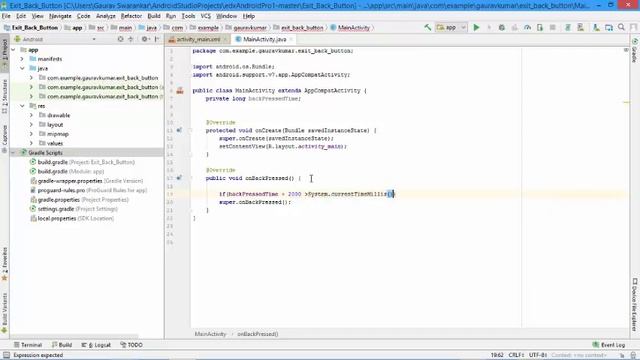This screenshot has width=640, height=360.
Task: Switch to the activity_main.xml tab
Action: coord(198,40)
